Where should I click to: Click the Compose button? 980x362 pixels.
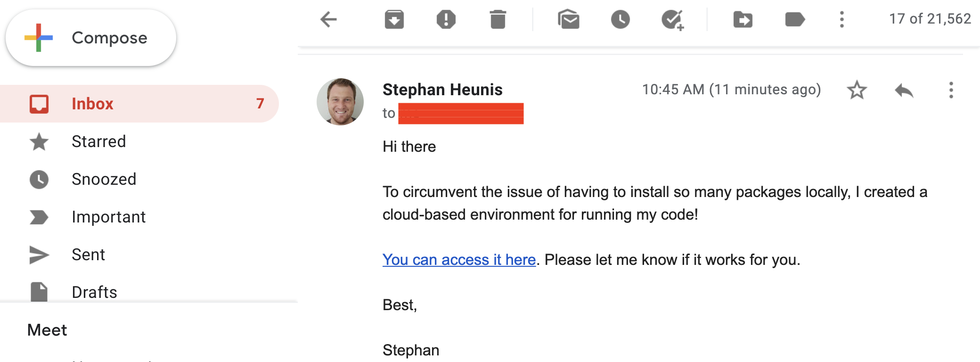(x=91, y=38)
